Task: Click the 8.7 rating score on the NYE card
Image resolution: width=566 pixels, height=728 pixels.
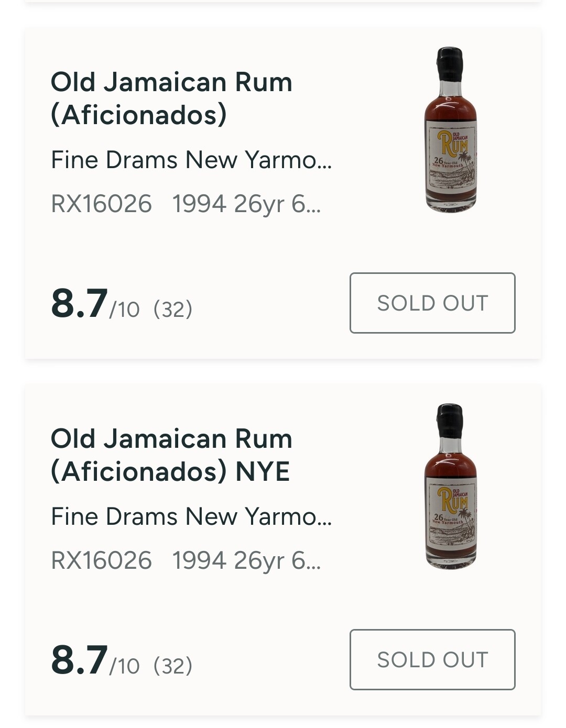Action: pos(79,660)
